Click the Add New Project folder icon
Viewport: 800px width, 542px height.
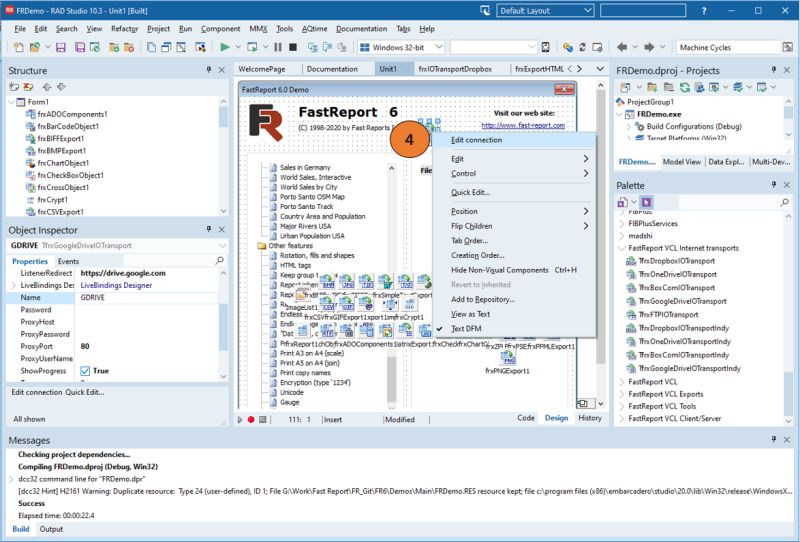tap(652, 88)
